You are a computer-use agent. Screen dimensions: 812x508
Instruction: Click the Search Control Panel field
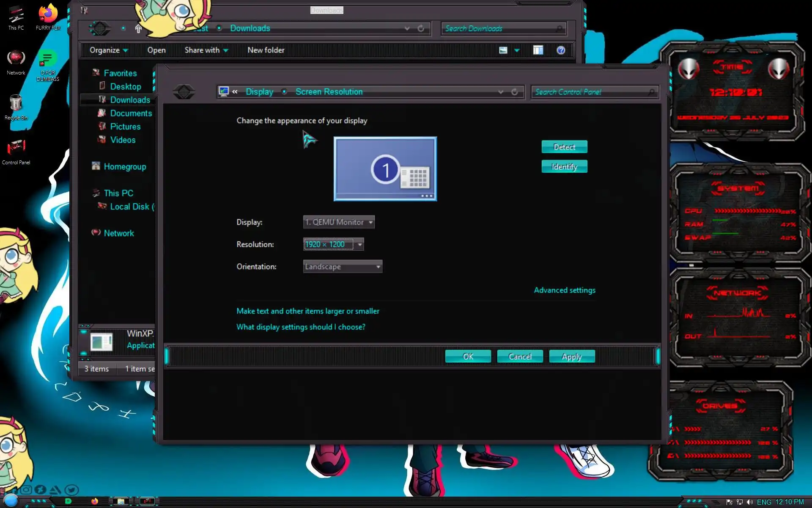click(x=590, y=92)
